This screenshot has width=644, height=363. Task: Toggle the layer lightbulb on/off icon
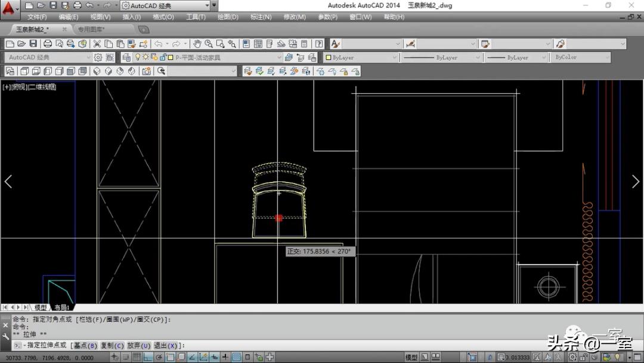[x=138, y=57]
